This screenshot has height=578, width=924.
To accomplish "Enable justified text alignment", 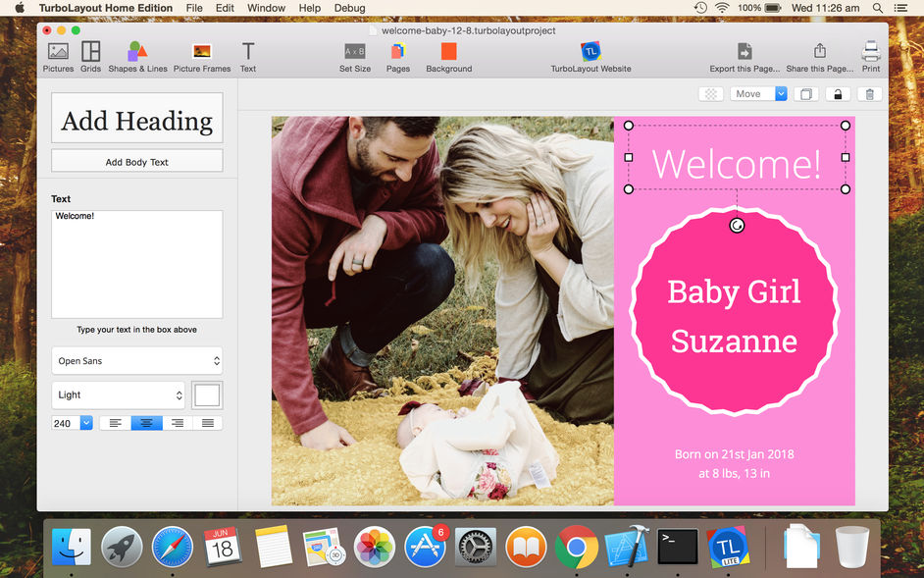I will [x=207, y=423].
